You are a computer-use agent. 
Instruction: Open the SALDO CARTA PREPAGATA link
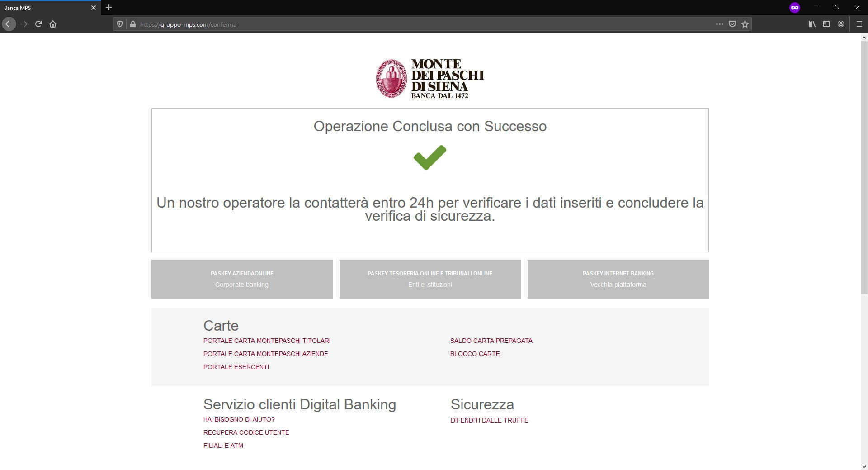[x=491, y=341]
